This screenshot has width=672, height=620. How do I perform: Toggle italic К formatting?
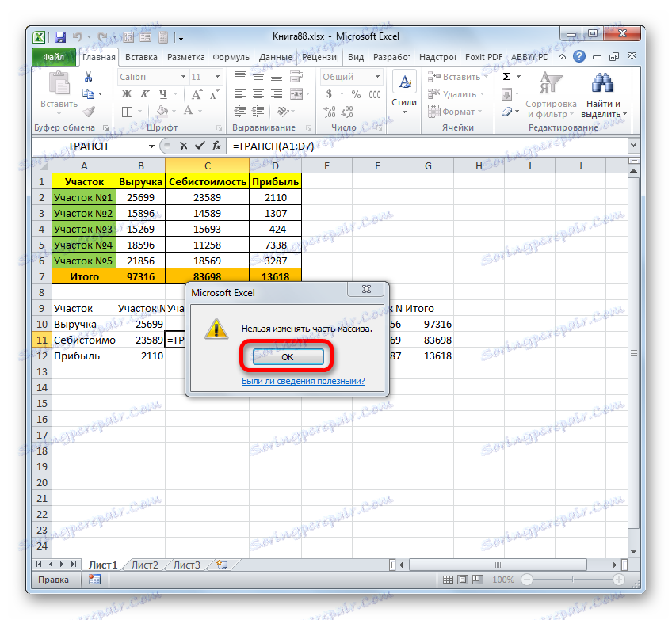pos(145,94)
